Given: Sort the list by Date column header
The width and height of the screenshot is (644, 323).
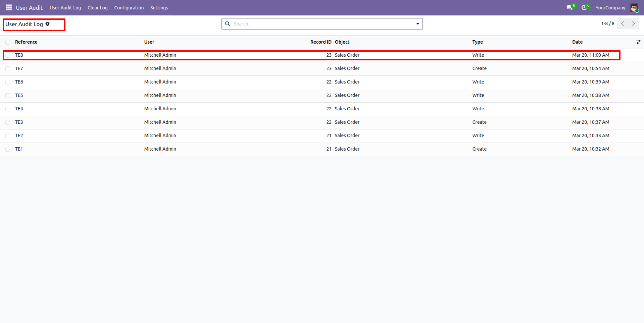Looking at the screenshot, I should pos(577,42).
